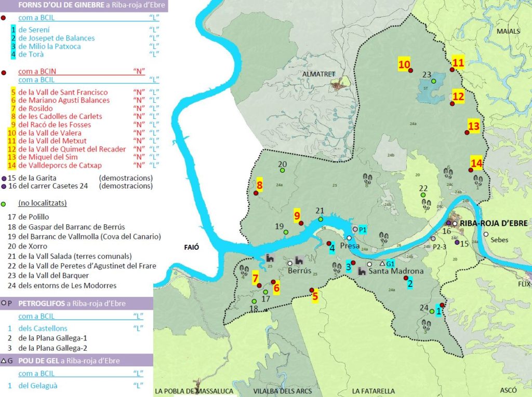Select green marker 23 near the lake
The image size is (532, 397).
click(x=433, y=81)
